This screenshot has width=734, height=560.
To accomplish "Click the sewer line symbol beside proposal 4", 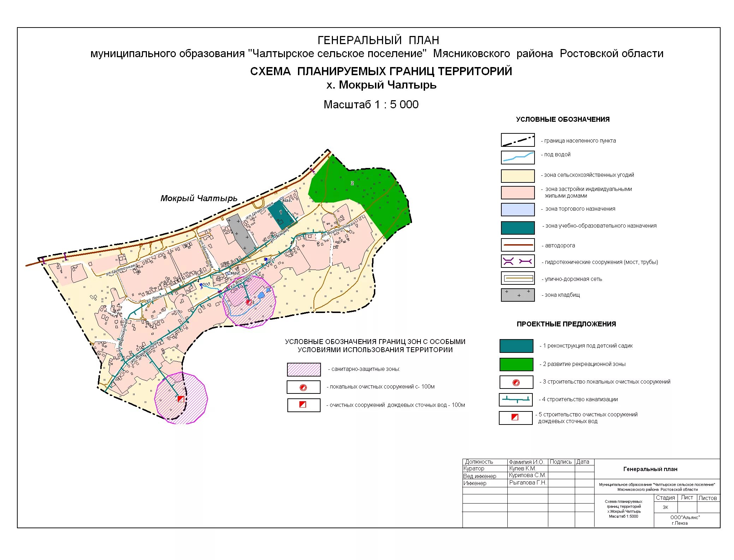I will [516, 399].
